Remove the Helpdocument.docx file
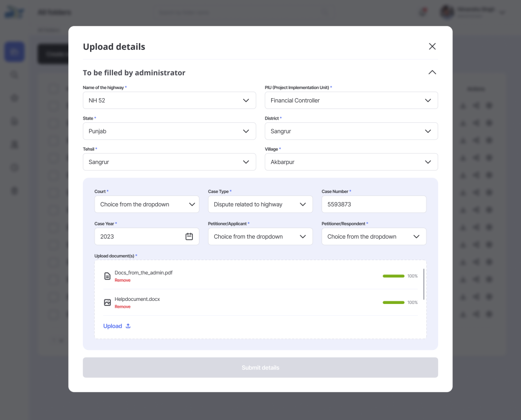Viewport: 521px width, 420px height. [x=123, y=307]
